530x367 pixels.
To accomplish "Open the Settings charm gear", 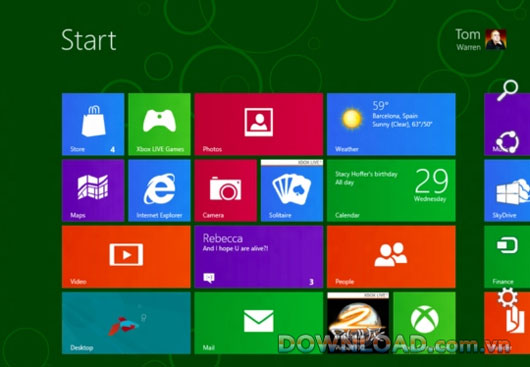I will point(507,297).
